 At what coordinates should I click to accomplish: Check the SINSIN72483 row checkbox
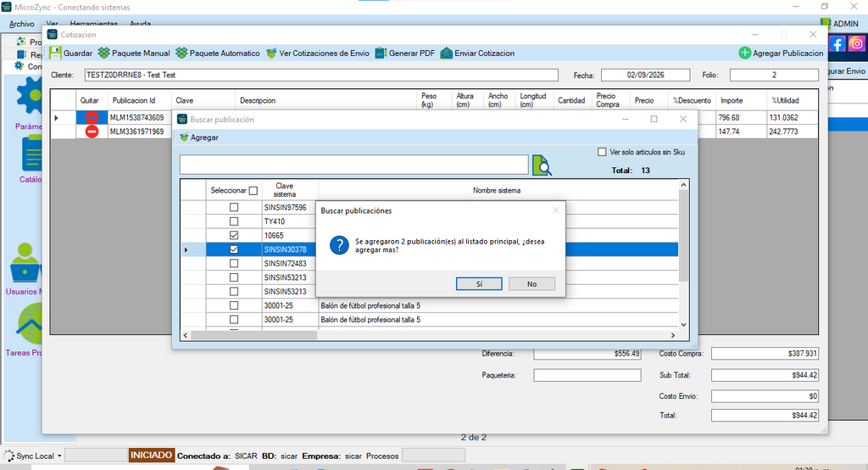point(234,263)
